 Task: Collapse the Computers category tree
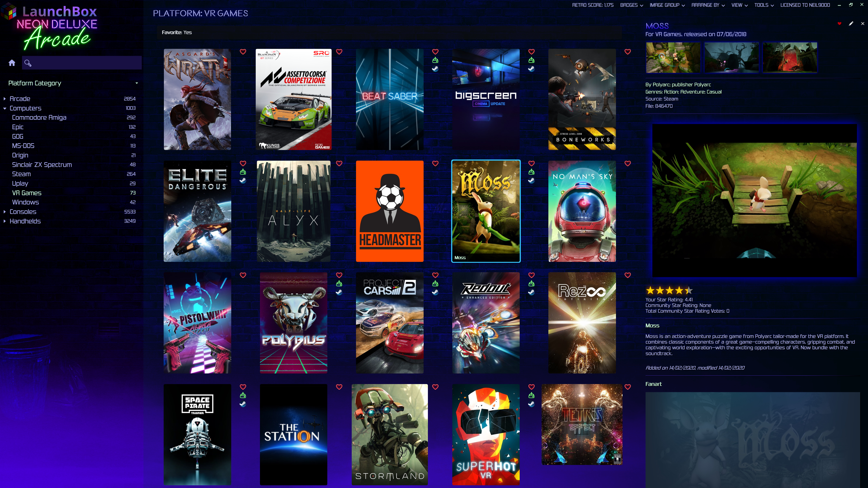tap(5, 108)
